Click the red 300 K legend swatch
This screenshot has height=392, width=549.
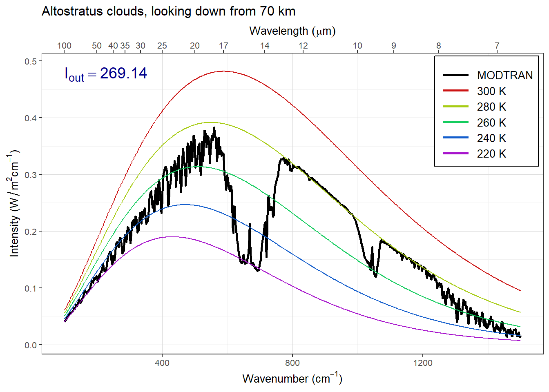pos(456,91)
